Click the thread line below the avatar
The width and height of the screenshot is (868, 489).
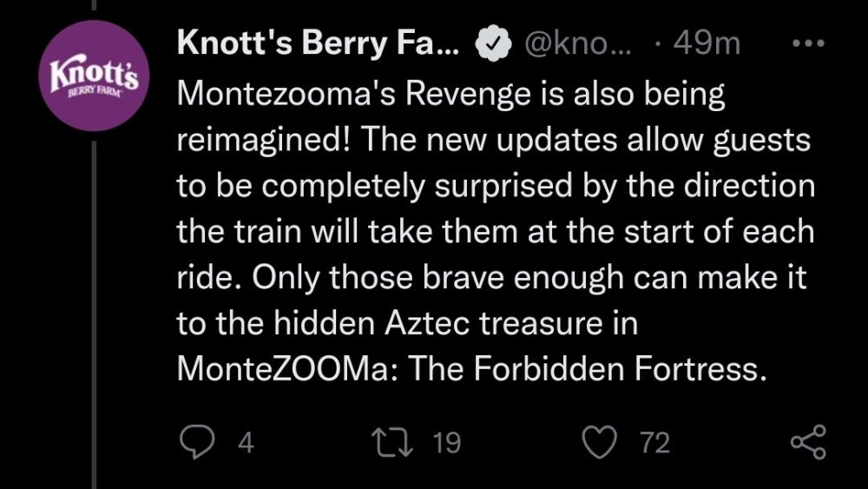pos(93,304)
